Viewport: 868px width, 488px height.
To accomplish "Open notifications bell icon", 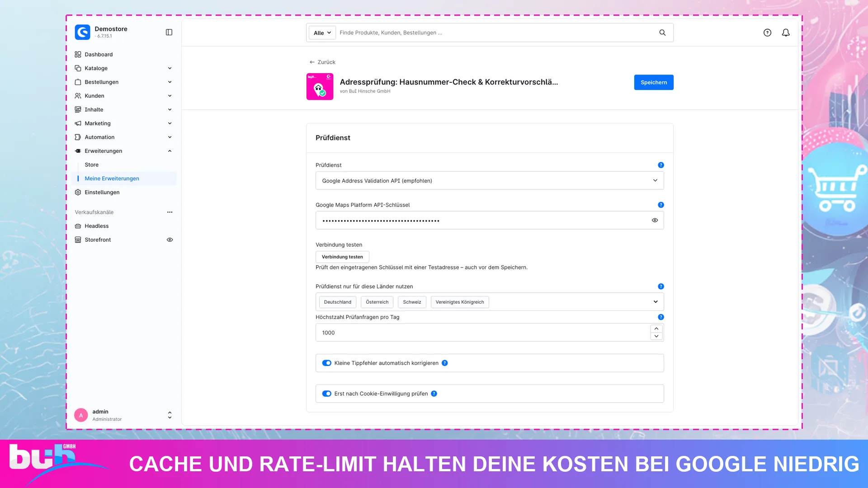I will [x=786, y=33].
